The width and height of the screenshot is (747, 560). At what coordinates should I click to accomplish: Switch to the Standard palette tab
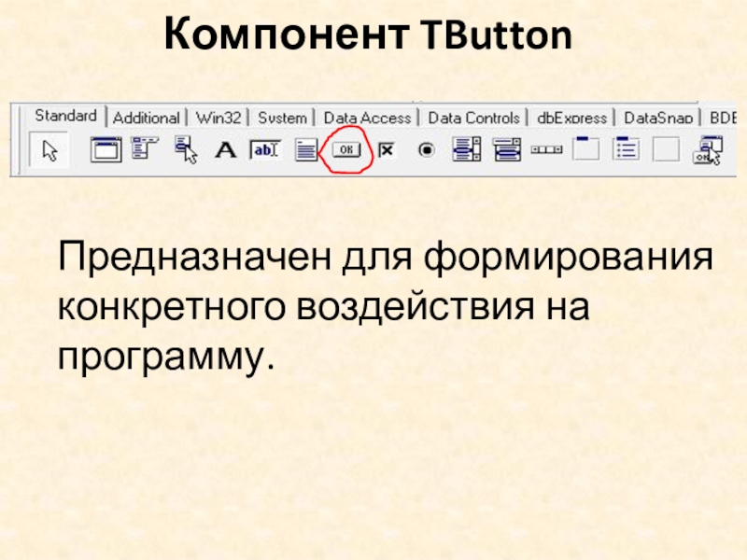click(x=65, y=116)
